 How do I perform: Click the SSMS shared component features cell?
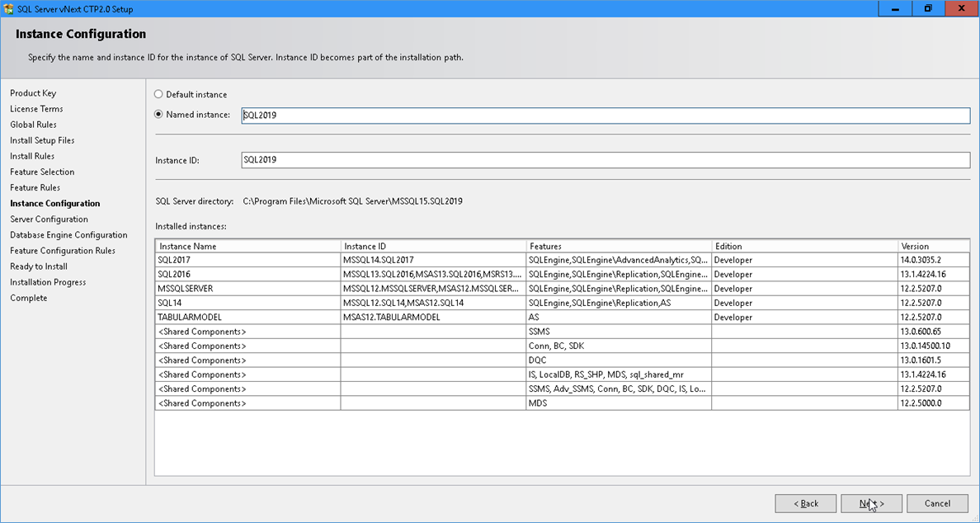pyautogui.click(x=619, y=332)
